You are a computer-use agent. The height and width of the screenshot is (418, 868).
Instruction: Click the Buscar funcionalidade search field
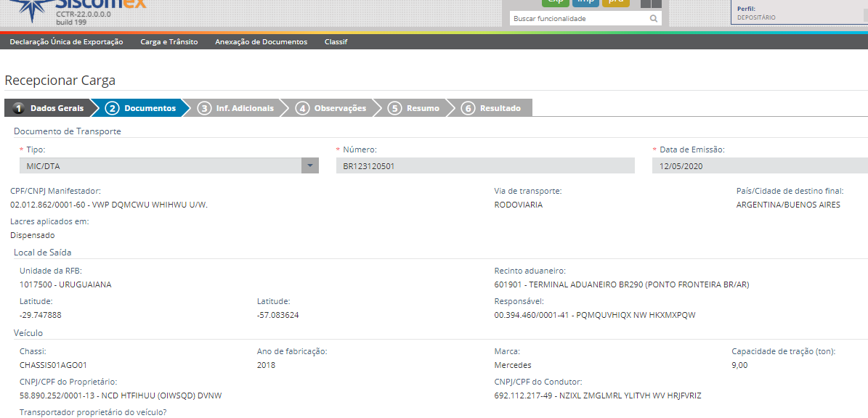[577, 19]
